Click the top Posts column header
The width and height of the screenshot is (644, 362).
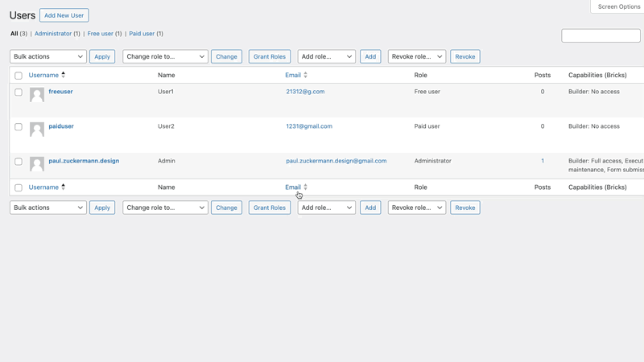[x=543, y=75]
